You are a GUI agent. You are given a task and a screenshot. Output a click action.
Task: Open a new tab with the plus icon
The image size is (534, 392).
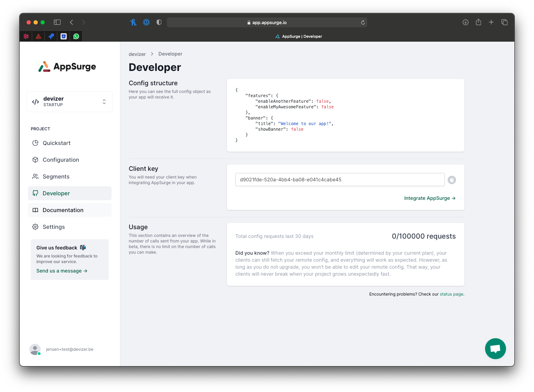coord(491,22)
